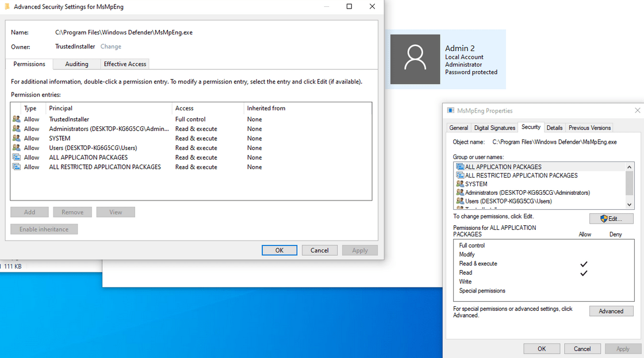644x358 pixels.
Task: Open the Previous Versions tab
Action: click(x=589, y=128)
